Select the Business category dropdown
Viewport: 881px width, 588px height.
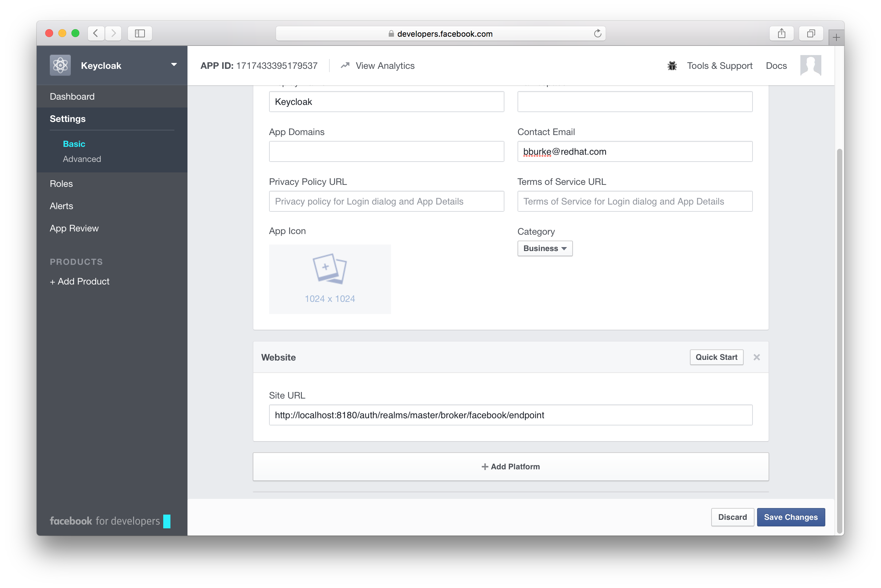544,248
